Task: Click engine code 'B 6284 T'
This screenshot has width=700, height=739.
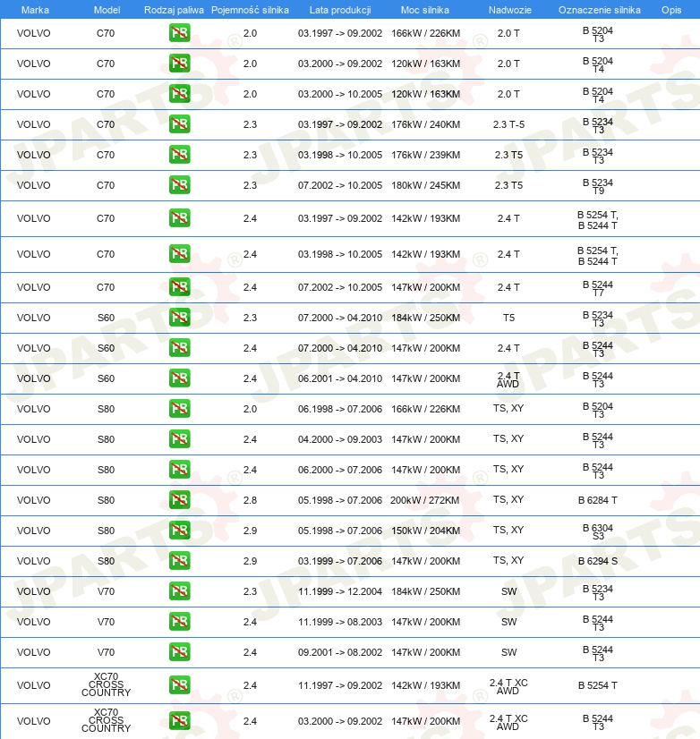Action: click(x=598, y=500)
